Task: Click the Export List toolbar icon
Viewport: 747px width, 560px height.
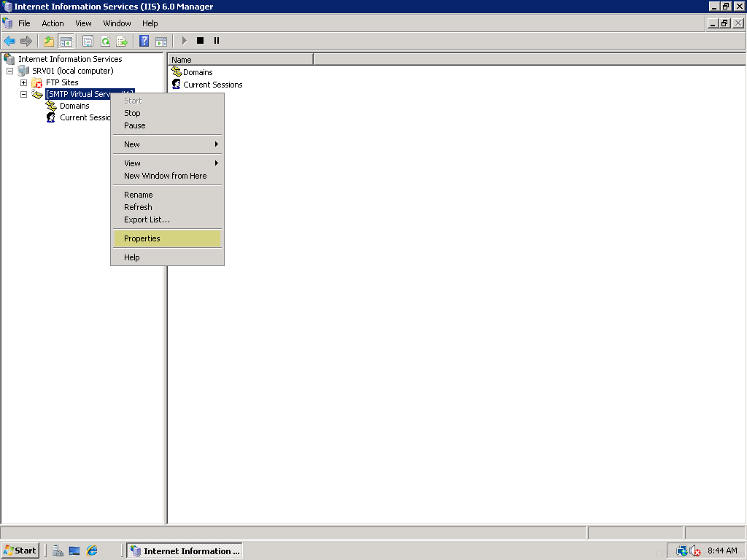Action: click(x=122, y=41)
